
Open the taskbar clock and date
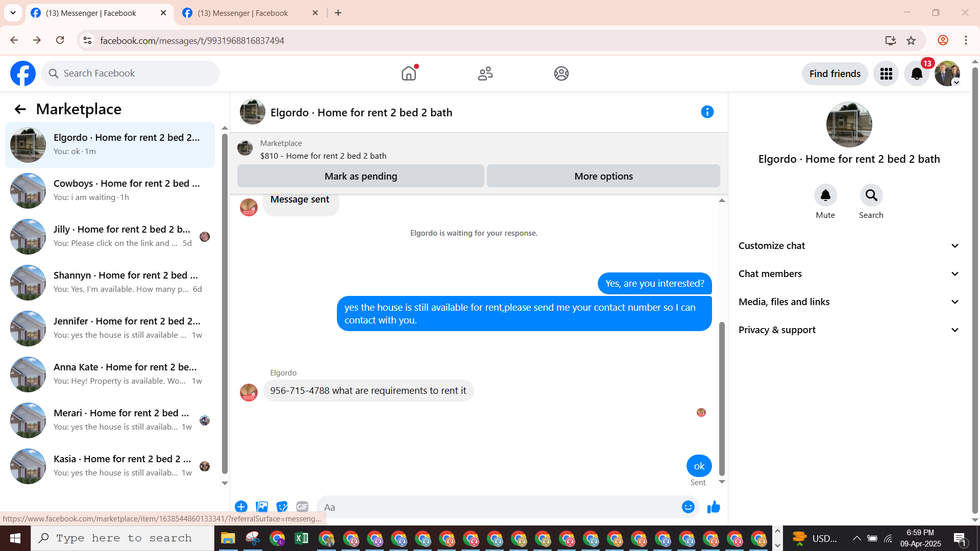click(920, 538)
